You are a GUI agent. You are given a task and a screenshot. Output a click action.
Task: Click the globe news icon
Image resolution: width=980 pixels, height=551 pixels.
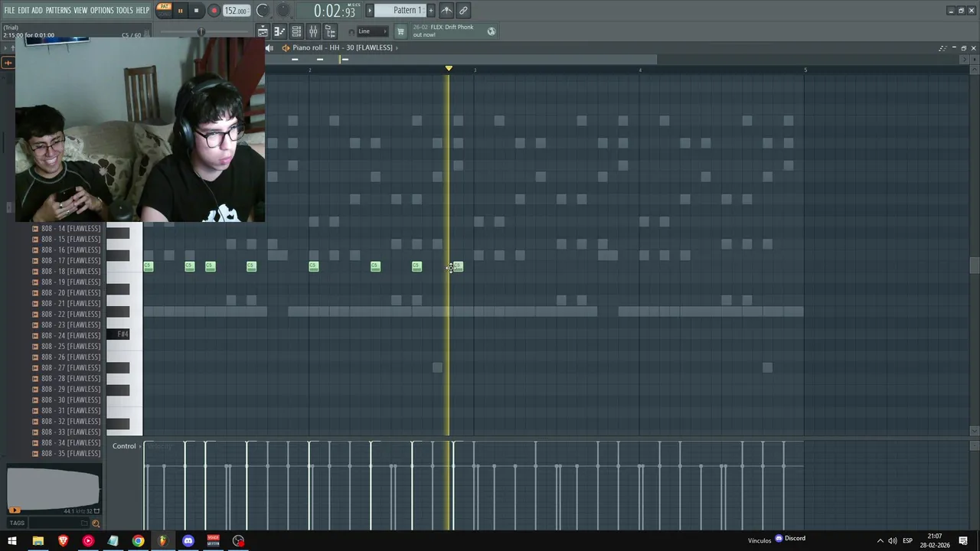pyautogui.click(x=492, y=31)
